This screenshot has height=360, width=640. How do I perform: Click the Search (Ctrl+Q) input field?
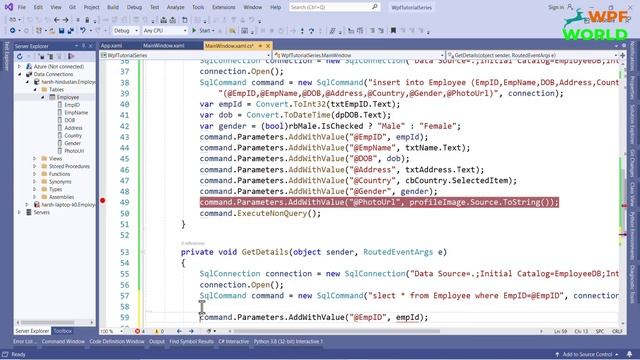[334, 7]
